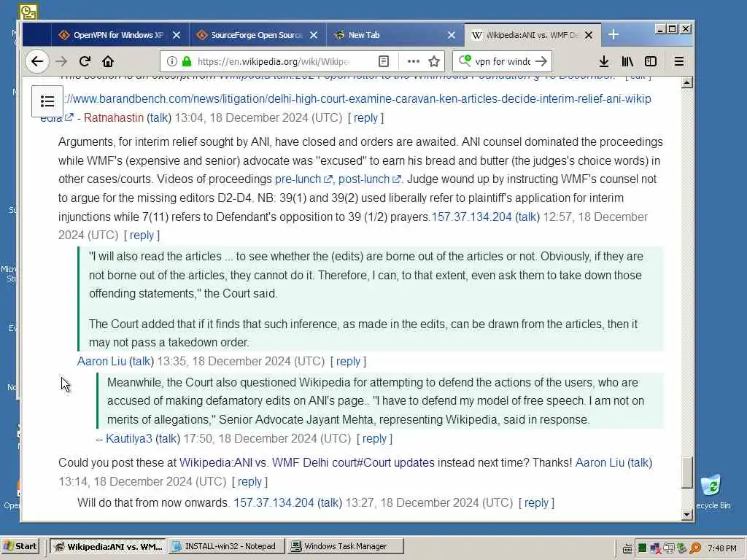Open Ratnahastin user page link
747x560 pixels.
113,117
